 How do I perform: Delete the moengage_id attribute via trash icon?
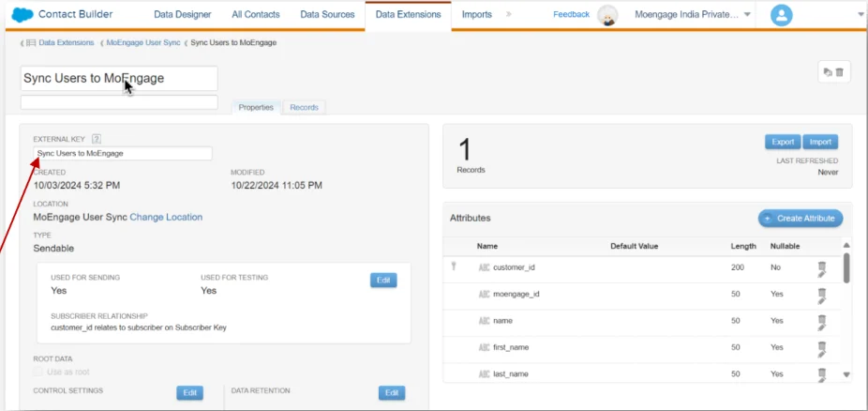(822, 292)
